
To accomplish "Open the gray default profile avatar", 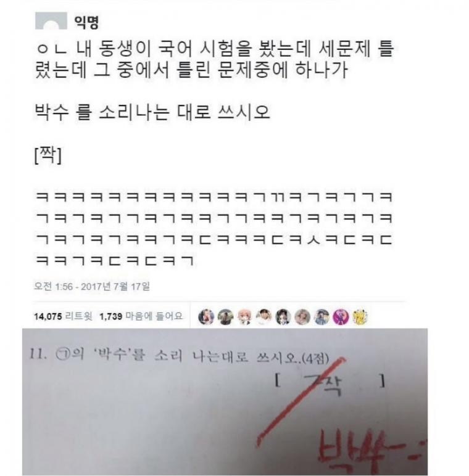I will [51, 20].
